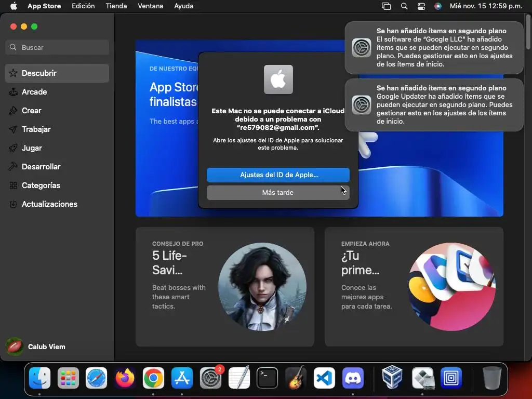
Task: Click the Apple logo icon in the dialog
Action: coord(278,79)
